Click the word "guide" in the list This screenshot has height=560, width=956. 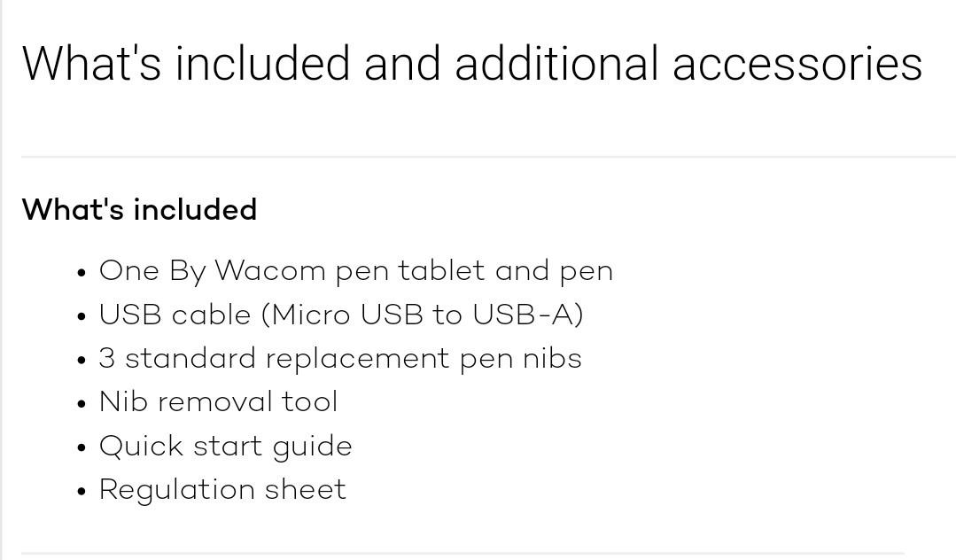(x=312, y=447)
